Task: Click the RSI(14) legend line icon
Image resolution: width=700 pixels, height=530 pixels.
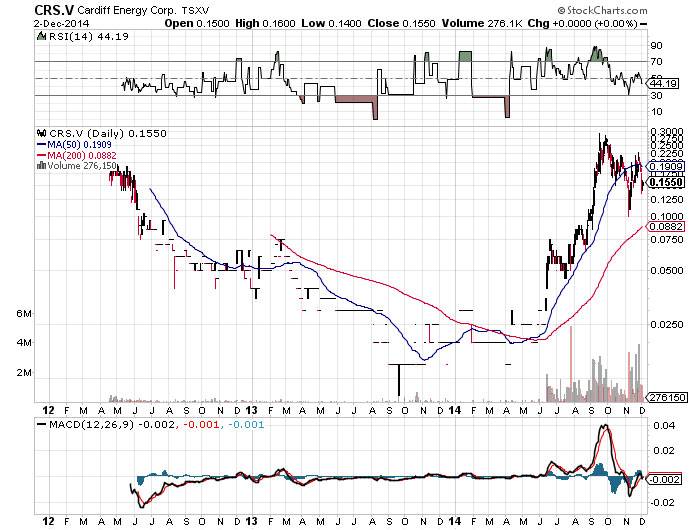Action: click(40, 36)
